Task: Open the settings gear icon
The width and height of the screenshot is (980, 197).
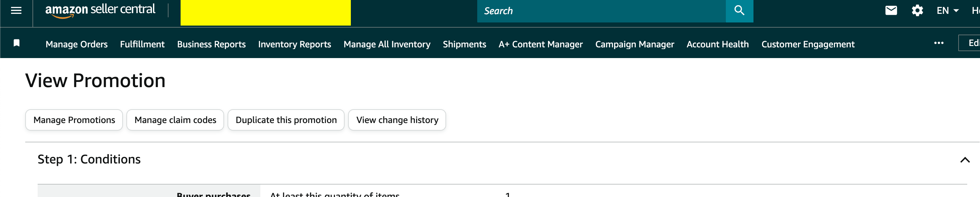Action: tap(917, 11)
